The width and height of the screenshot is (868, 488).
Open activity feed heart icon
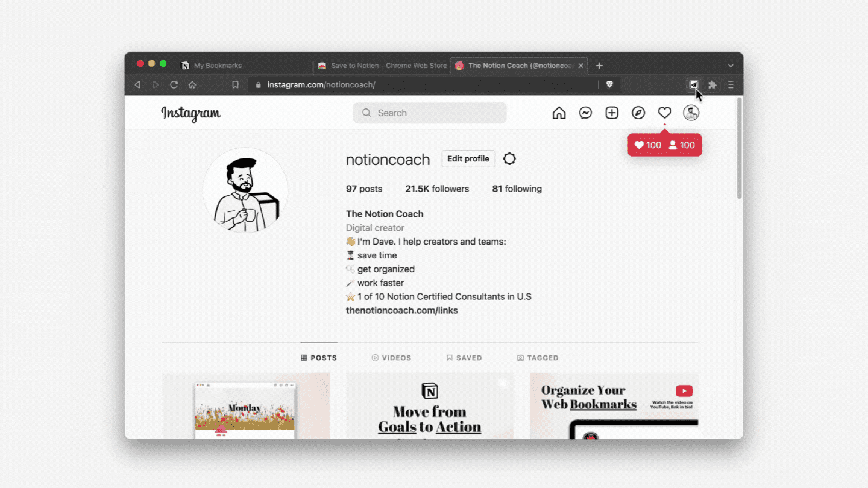(x=664, y=113)
